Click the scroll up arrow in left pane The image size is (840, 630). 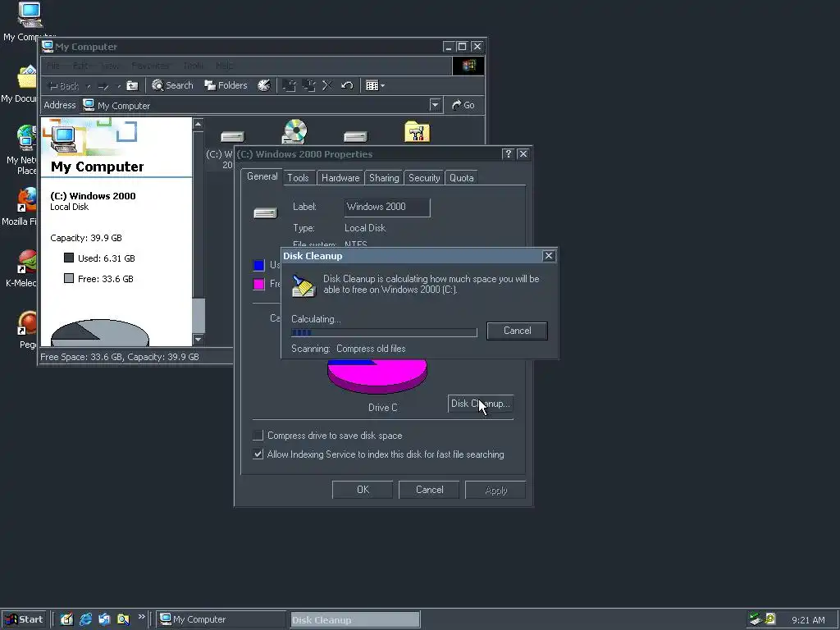(199, 124)
